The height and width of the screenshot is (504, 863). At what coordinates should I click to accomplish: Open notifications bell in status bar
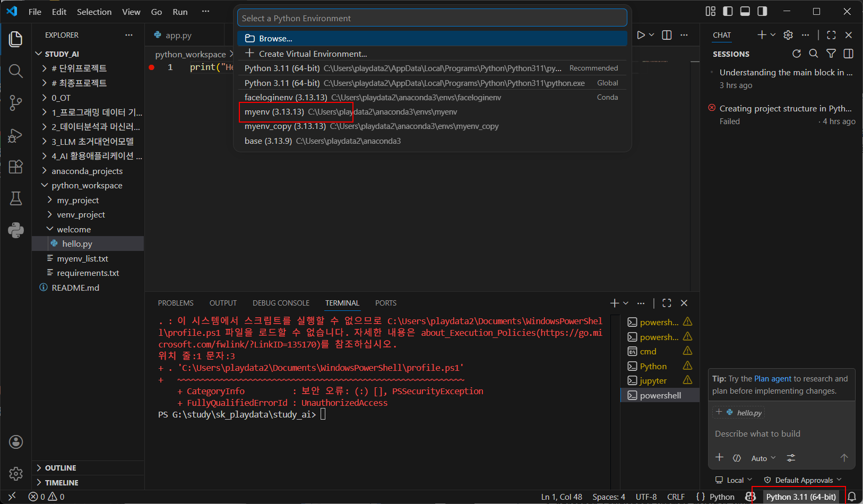[852, 497]
